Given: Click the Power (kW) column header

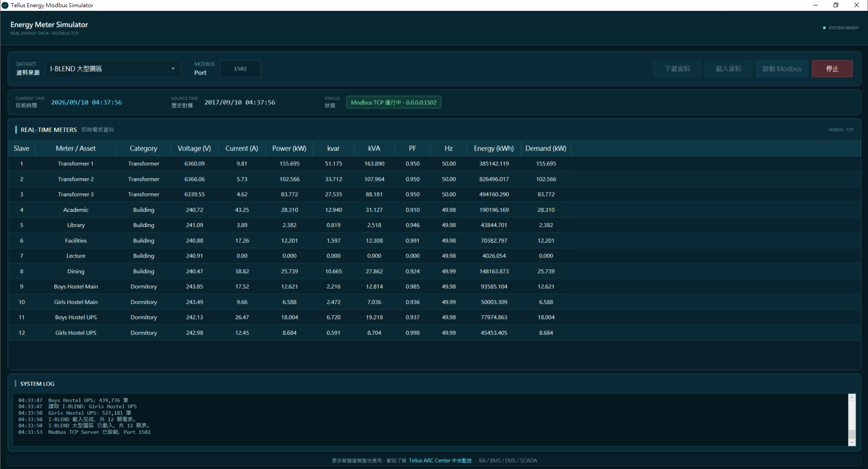Looking at the screenshot, I should click(x=289, y=148).
